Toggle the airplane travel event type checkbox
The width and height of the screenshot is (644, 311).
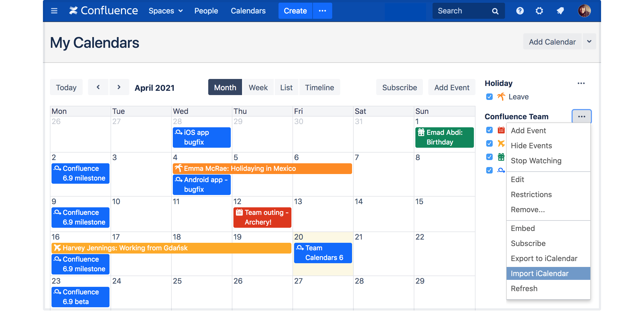click(489, 144)
